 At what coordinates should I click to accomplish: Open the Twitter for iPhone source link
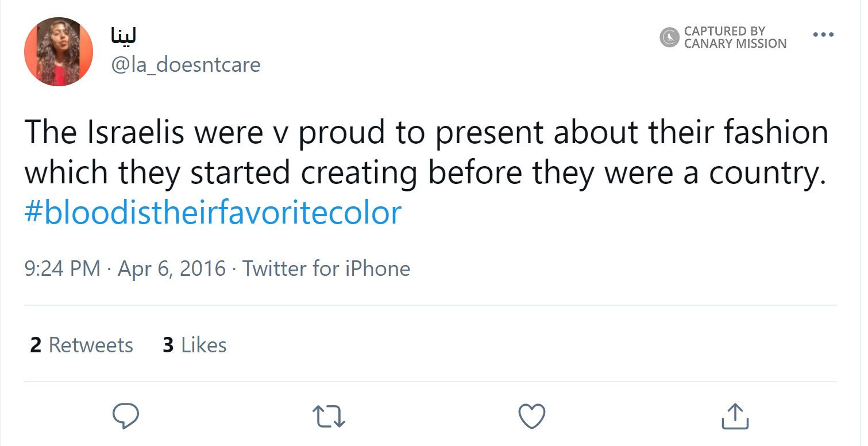point(326,268)
